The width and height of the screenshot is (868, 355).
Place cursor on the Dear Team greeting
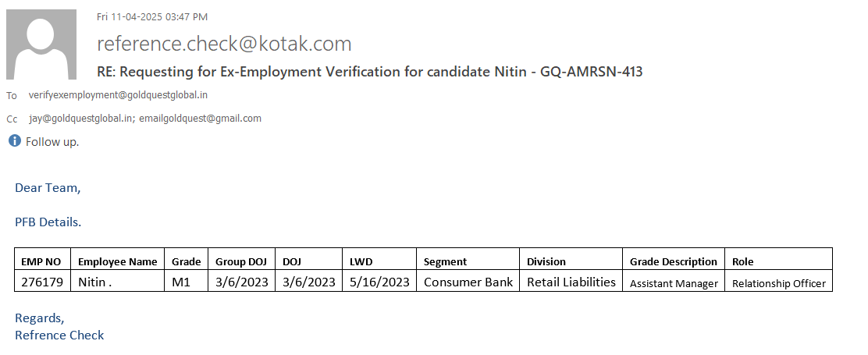48,188
